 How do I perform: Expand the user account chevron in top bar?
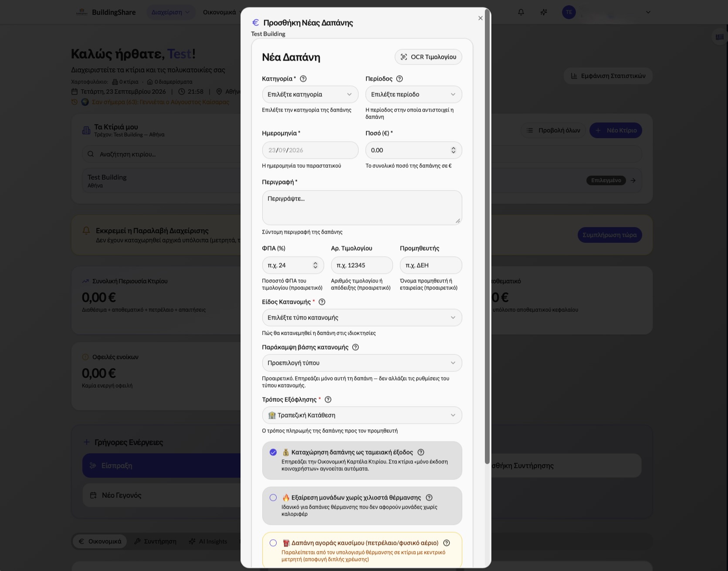coord(648,12)
